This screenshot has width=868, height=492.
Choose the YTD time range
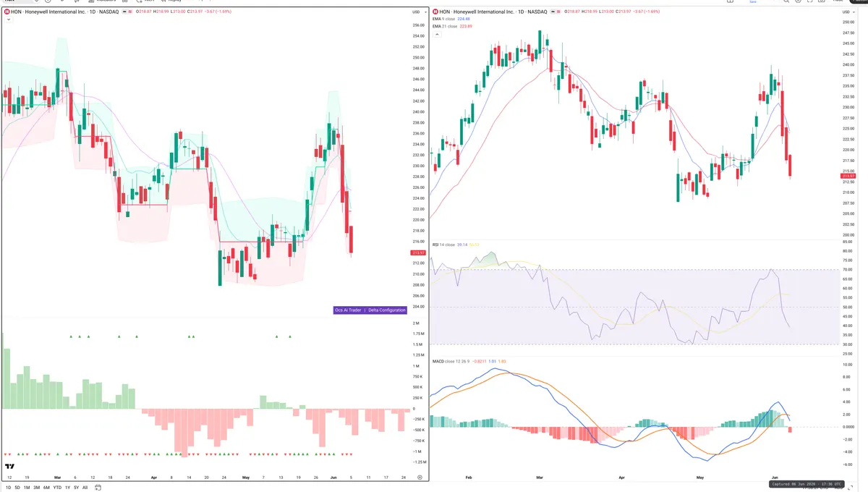point(57,488)
